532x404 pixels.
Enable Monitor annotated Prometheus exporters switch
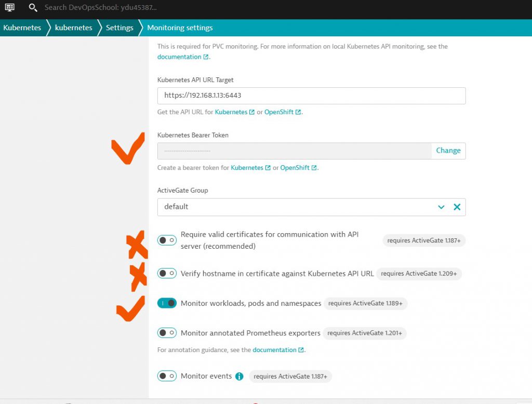(167, 333)
